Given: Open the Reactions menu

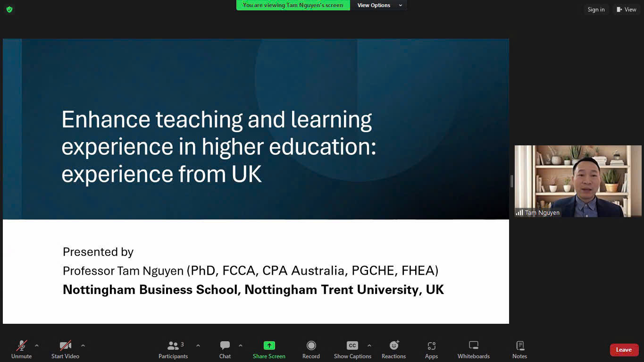Looking at the screenshot, I should (x=393, y=350).
